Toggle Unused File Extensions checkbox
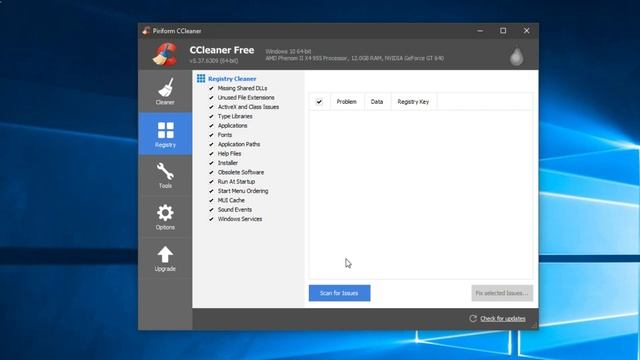Viewport: 640px width, 360px height. pyautogui.click(x=211, y=98)
